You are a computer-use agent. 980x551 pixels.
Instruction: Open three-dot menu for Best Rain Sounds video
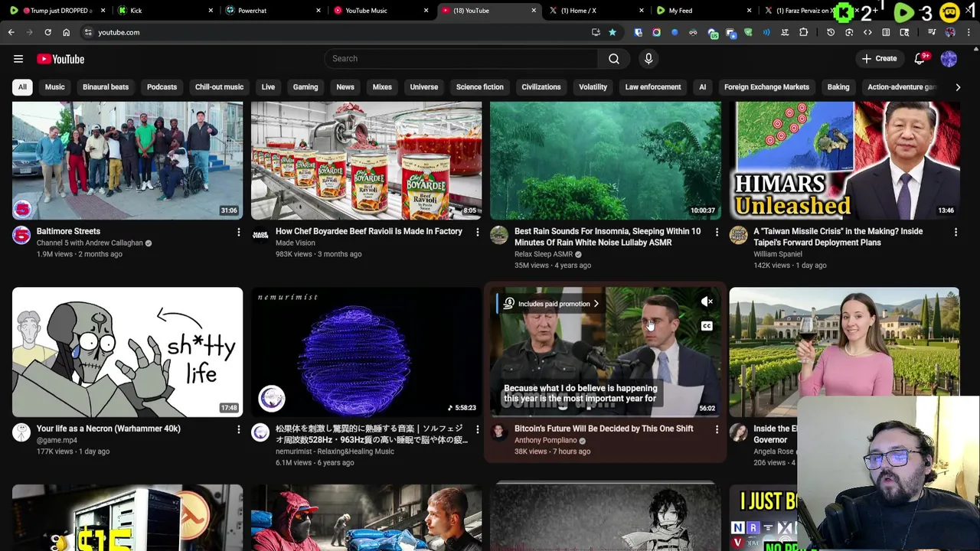coord(717,232)
